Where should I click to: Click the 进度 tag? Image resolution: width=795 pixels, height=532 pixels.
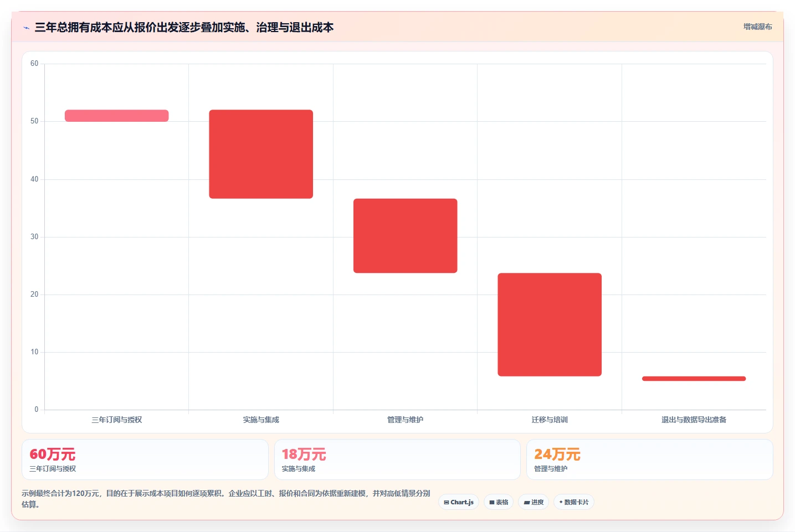pos(534,502)
